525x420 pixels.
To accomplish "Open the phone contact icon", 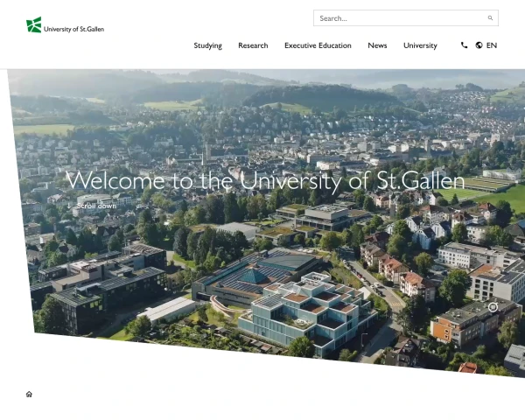I will point(464,45).
